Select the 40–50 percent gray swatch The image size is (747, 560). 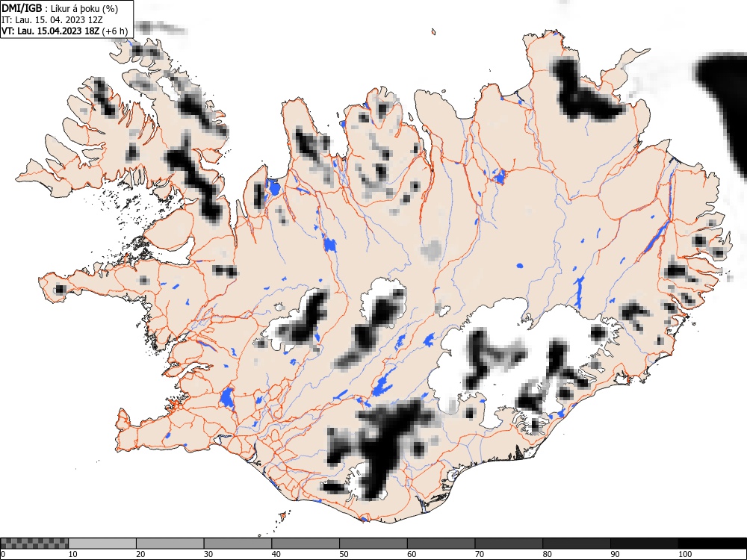click(306, 544)
